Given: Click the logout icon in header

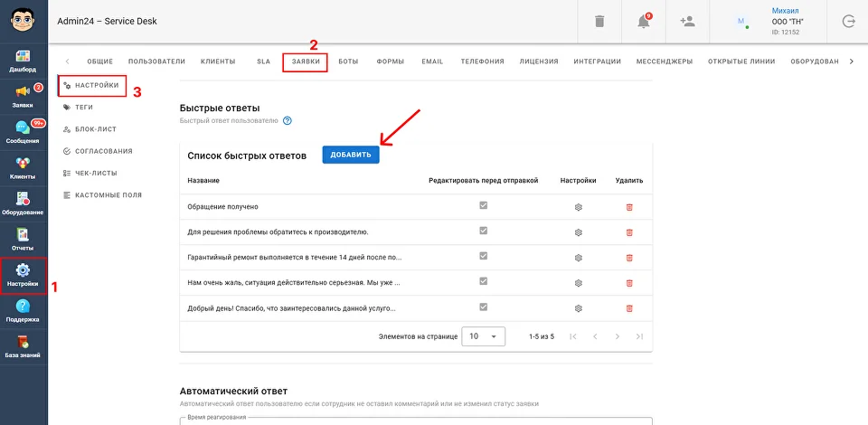Looking at the screenshot, I should [848, 22].
